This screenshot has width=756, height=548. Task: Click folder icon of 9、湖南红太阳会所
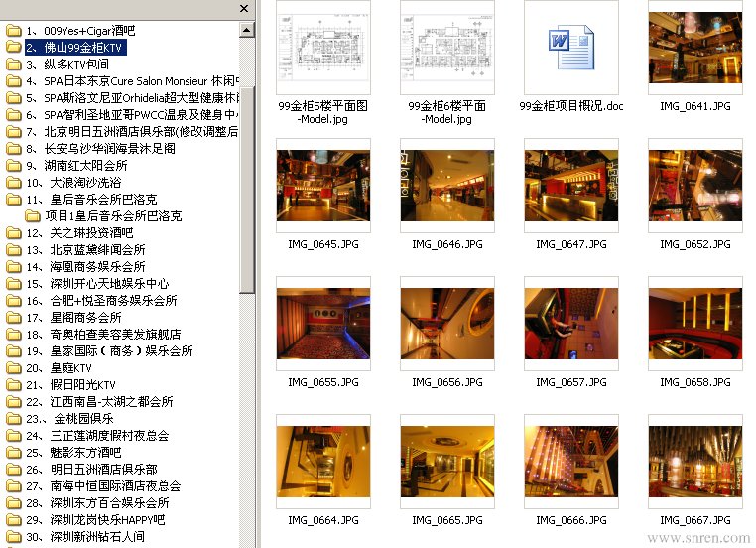(14, 166)
